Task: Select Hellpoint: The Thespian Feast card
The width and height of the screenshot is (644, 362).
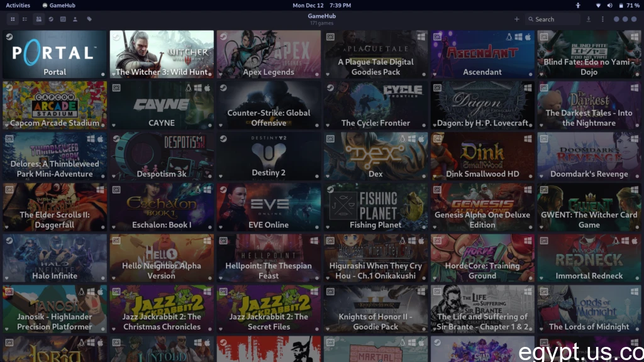Action: (x=269, y=258)
